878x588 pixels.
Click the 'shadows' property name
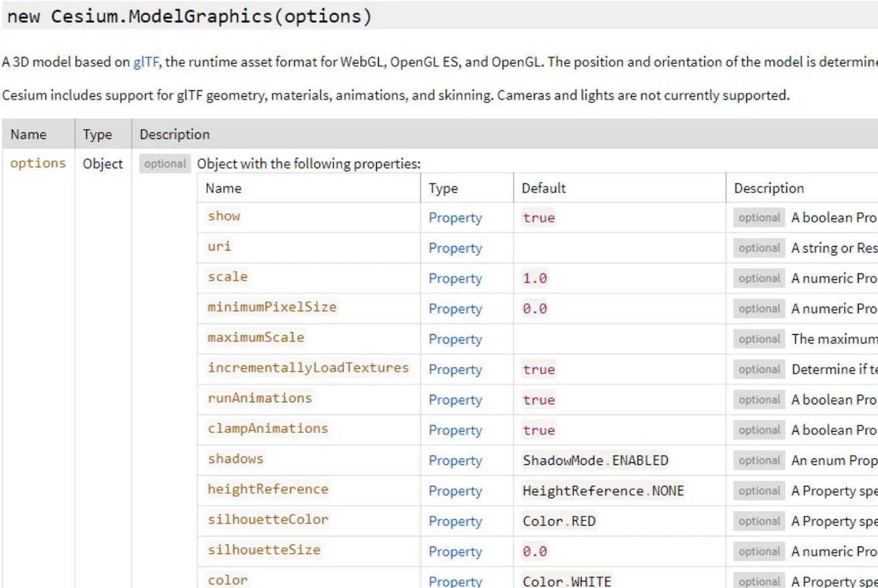coord(236,458)
